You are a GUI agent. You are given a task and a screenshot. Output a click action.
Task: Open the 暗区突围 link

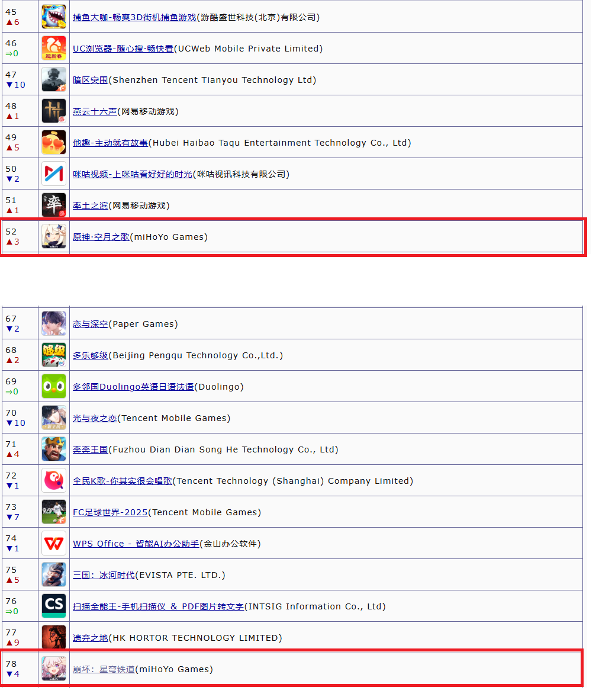point(91,81)
